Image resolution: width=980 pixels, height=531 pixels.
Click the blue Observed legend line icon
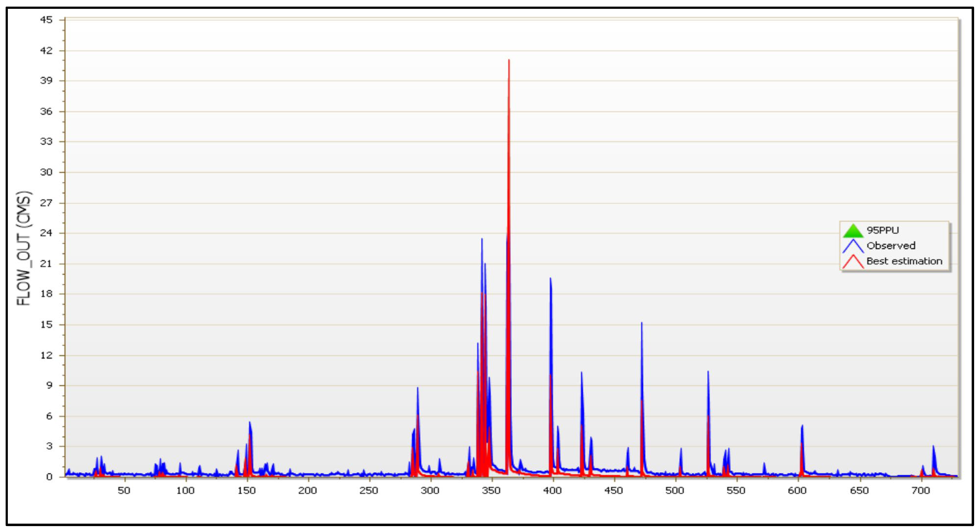853,246
